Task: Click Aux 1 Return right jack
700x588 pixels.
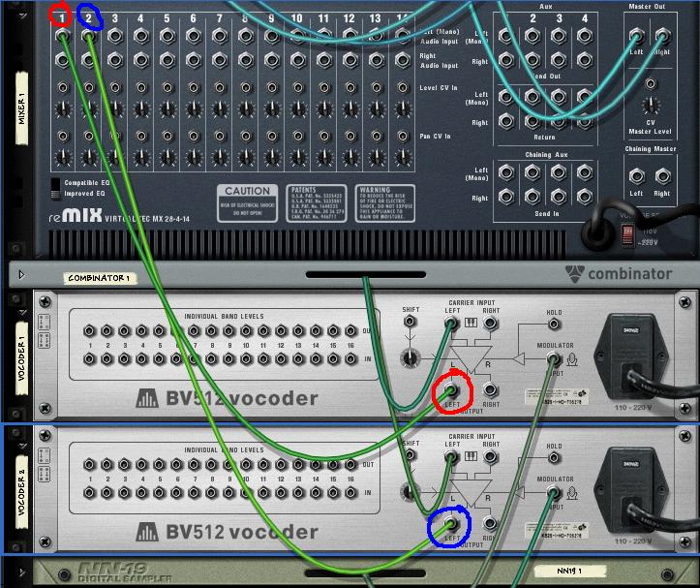Action: click(506, 121)
